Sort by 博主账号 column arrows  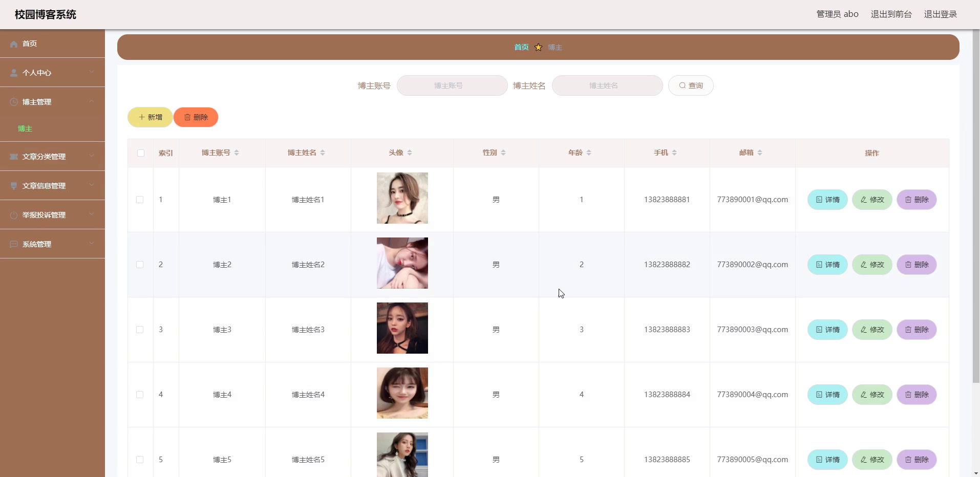[237, 153]
